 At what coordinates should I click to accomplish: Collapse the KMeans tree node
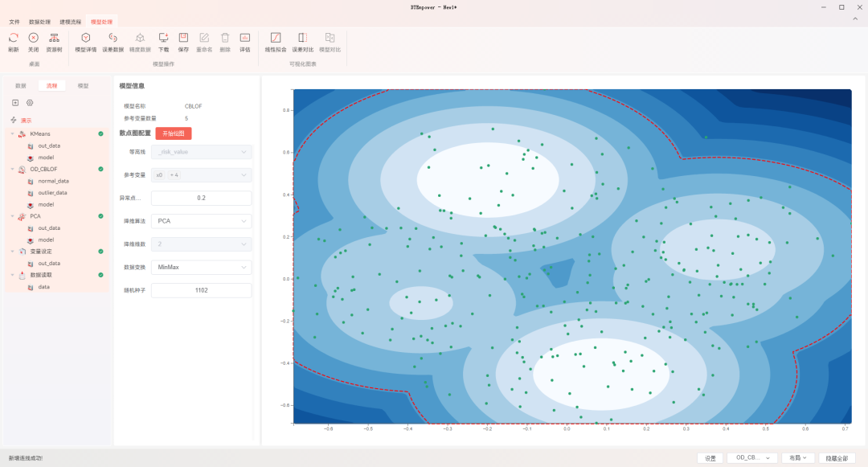[x=13, y=134]
